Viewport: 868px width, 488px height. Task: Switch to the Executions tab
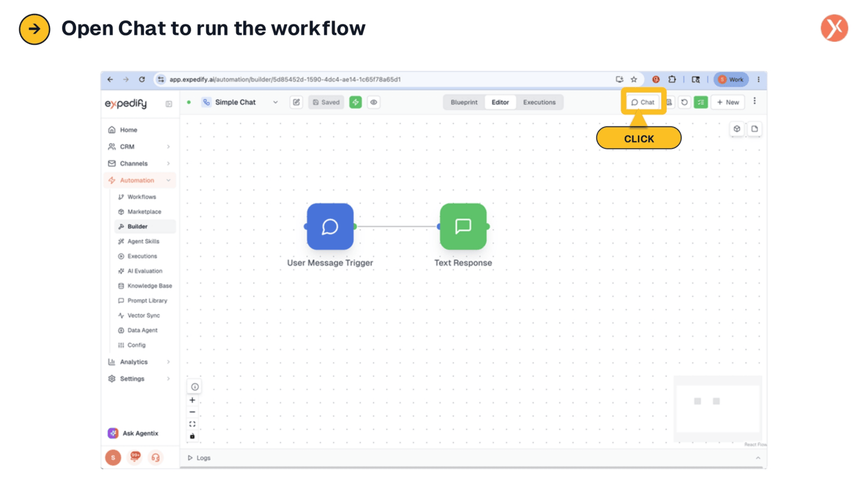[x=539, y=102]
